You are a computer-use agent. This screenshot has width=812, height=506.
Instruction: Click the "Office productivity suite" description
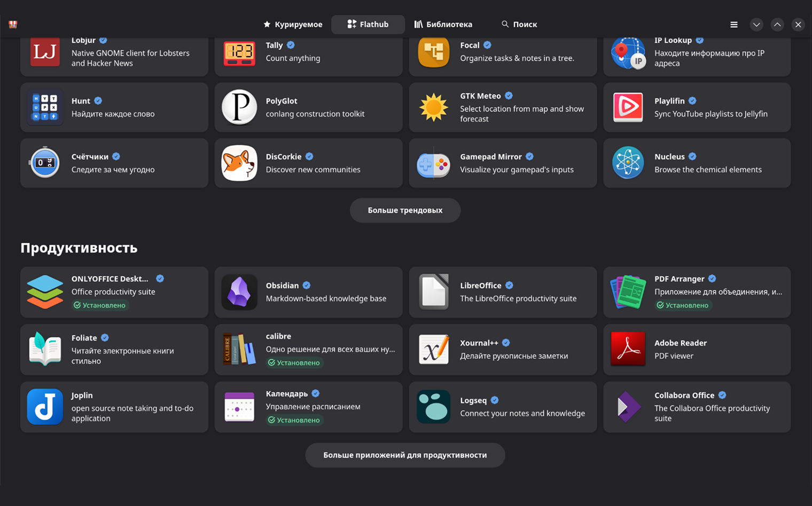point(113,292)
